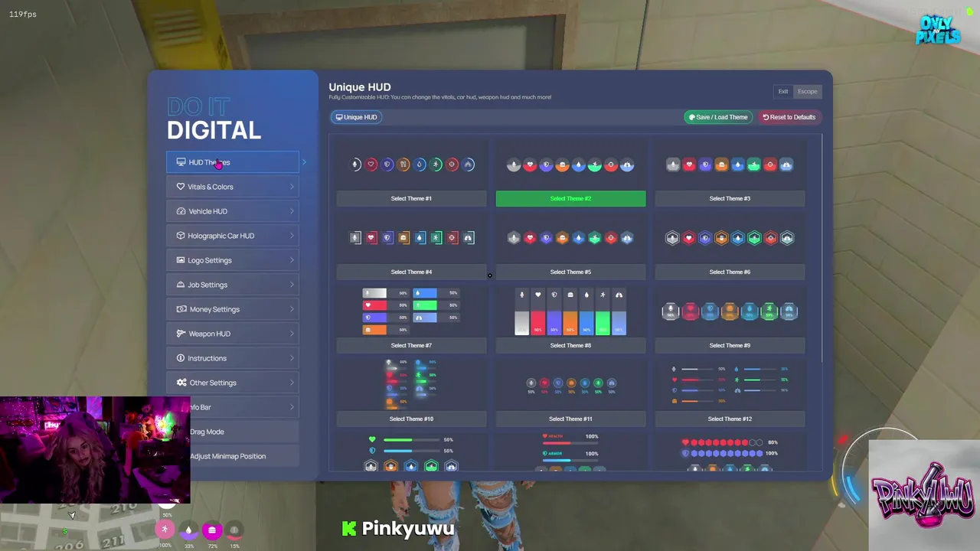The image size is (980, 551).
Task: Click the green Kick logo icon
Action: click(349, 528)
